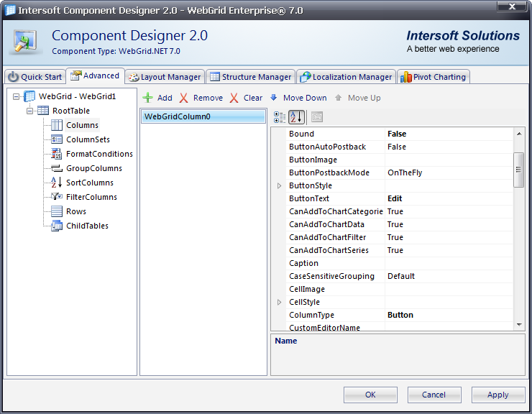
Task: Select the FormatConditions tree node
Action: click(99, 154)
